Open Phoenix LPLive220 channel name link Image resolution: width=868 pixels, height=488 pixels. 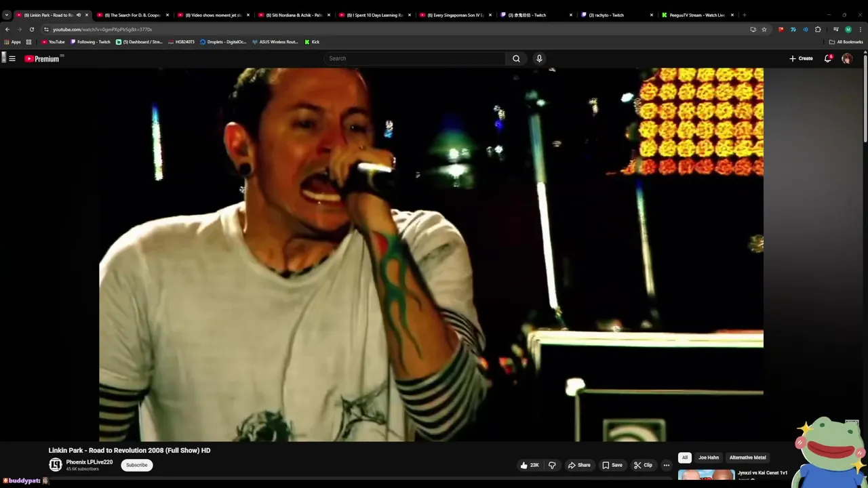tap(90, 462)
